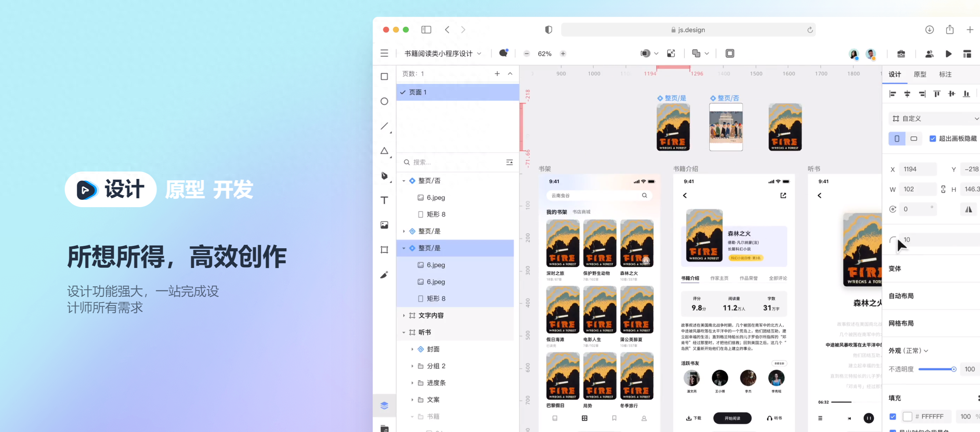Click the play prototype preview button

(948, 54)
